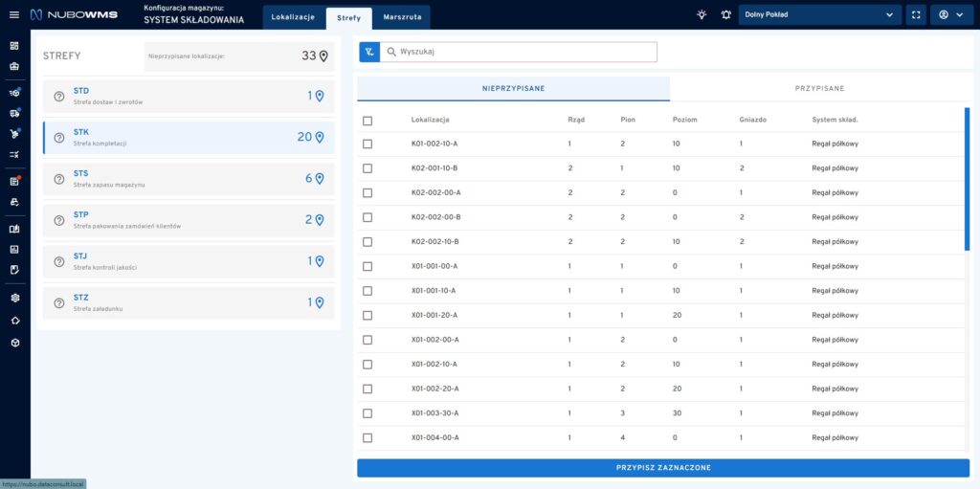Switch to the Lokalizacje tab
Viewport: 980px width, 489px height.
[293, 17]
